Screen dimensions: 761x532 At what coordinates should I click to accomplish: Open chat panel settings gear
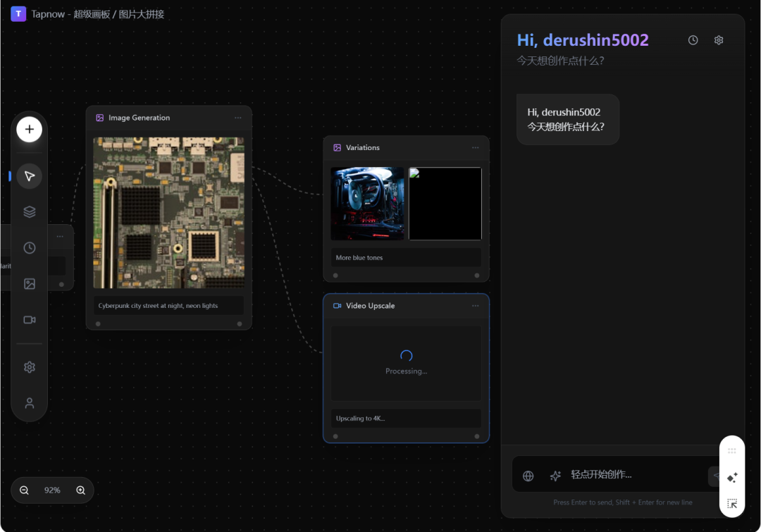(719, 40)
